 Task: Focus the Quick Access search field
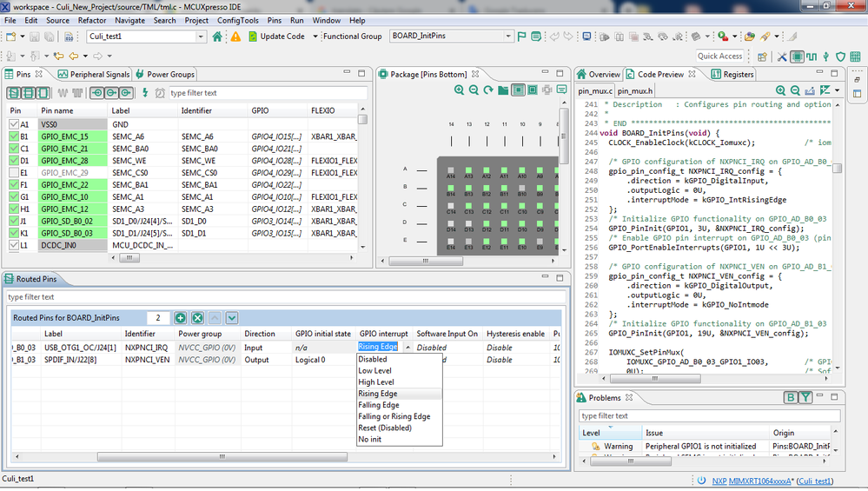click(719, 56)
